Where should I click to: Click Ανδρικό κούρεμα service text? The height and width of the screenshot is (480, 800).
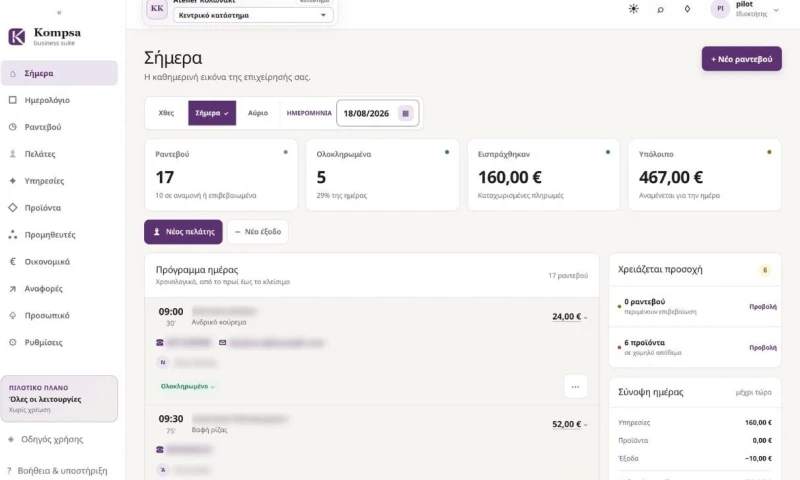tap(219, 322)
